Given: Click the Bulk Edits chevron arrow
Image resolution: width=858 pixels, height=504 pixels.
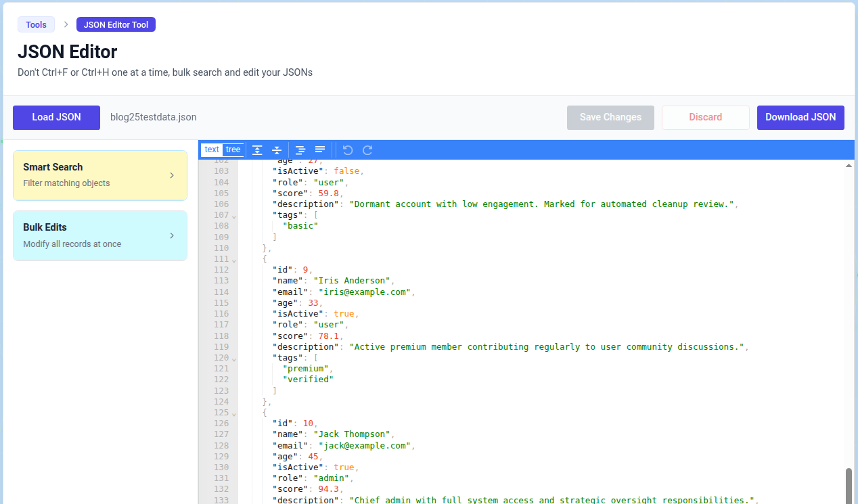Looking at the screenshot, I should tap(172, 235).
